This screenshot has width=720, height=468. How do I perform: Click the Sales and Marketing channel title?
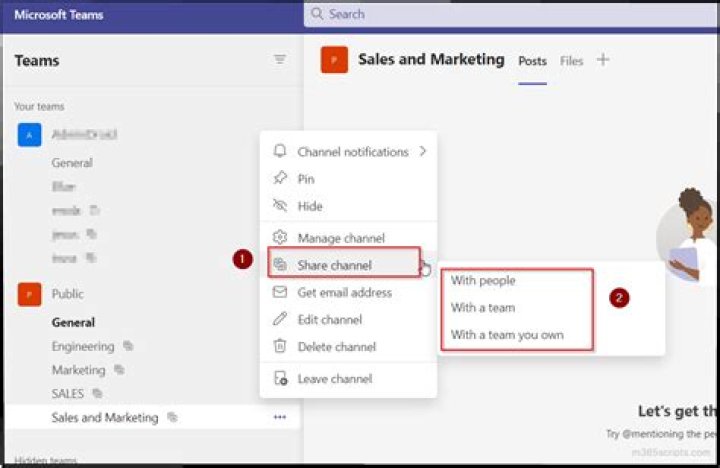coord(431,59)
